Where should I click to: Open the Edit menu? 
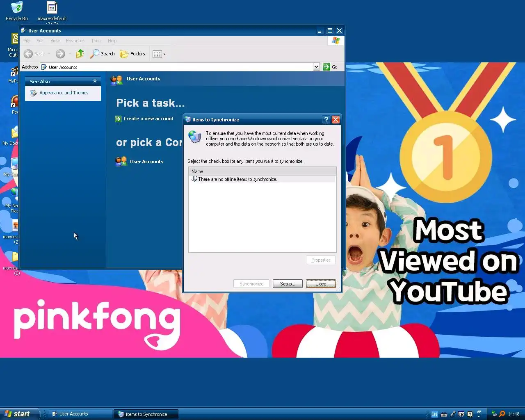tap(40, 41)
